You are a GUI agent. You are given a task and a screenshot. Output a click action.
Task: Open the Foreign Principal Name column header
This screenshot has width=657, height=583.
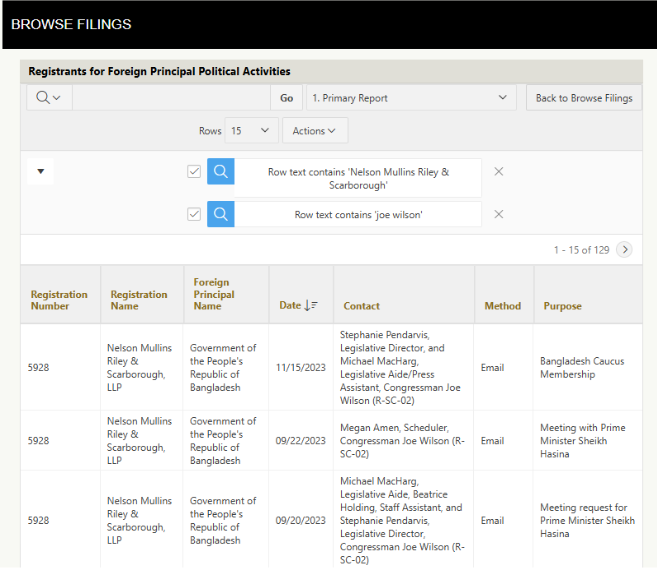[x=214, y=294]
